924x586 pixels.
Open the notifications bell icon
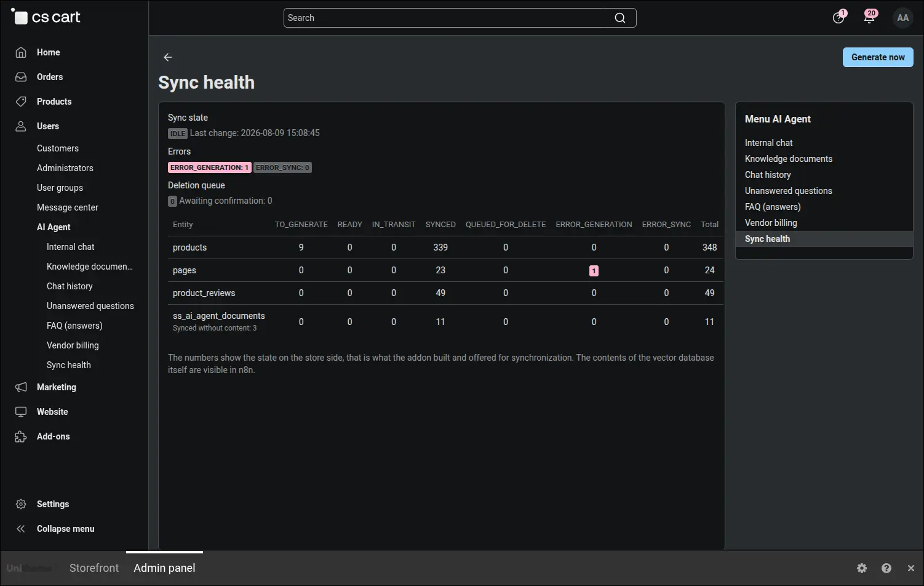click(869, 18)
